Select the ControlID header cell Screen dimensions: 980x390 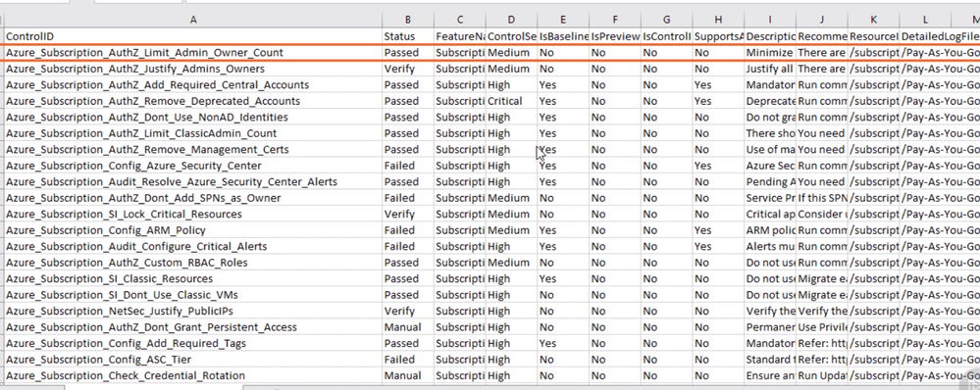click(x=193, y=37)
